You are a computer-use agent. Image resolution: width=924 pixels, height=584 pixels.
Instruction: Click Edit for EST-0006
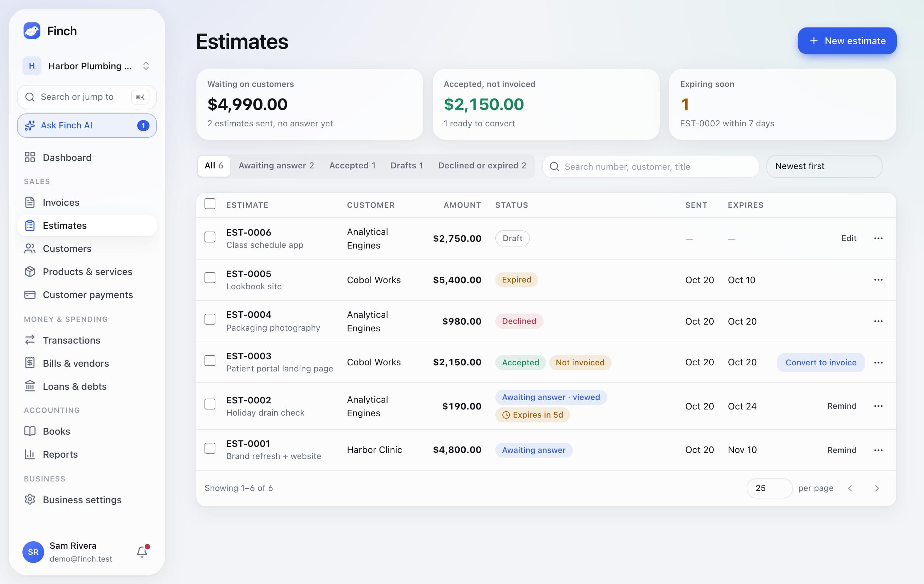[849, 238]
